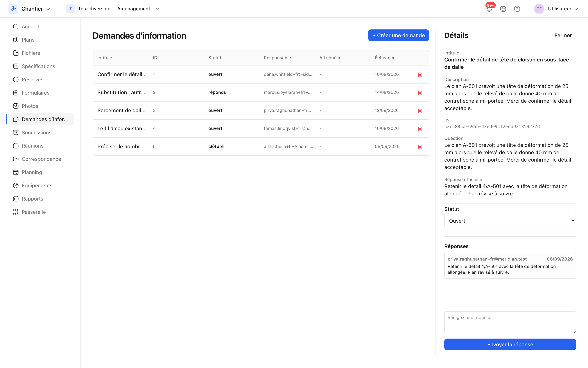Open the Statut dropdown showing Ouvert
This screenshot has width=588, height=368.
pyautogui.click(x=510, y=220)
